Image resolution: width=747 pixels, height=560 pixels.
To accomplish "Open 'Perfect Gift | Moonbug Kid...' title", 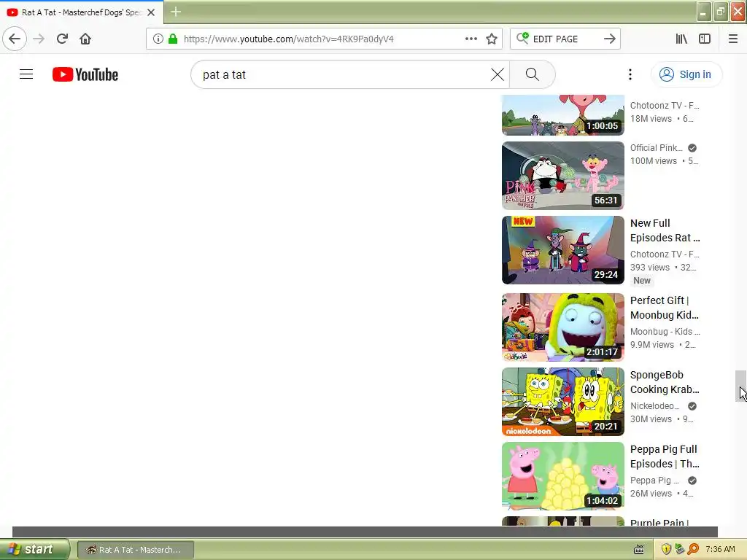I will pos(664,308).
